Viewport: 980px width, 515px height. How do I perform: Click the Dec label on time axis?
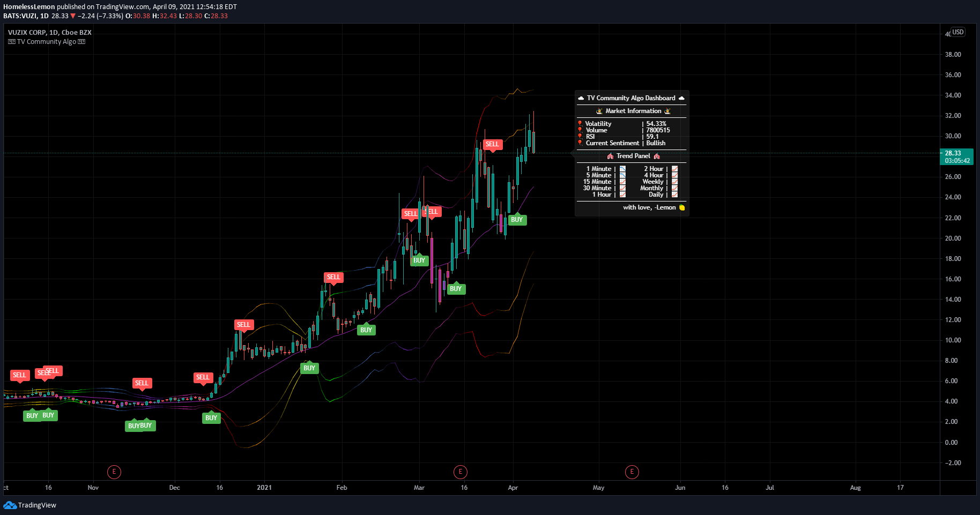174,488
